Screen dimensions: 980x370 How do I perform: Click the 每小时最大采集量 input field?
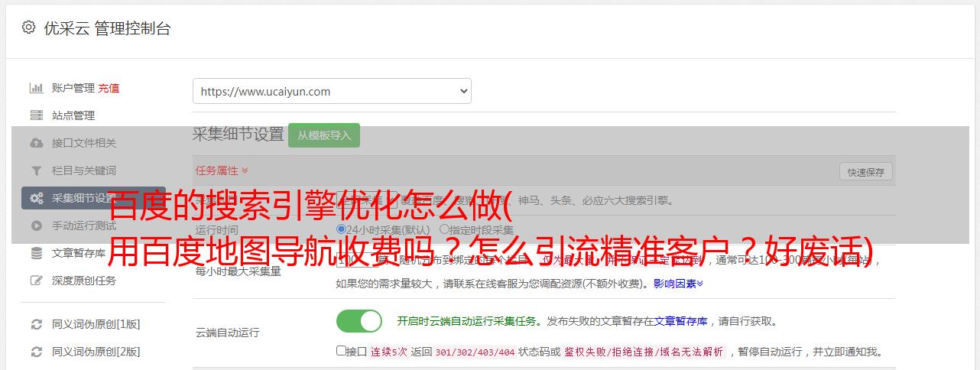point(356,260)
